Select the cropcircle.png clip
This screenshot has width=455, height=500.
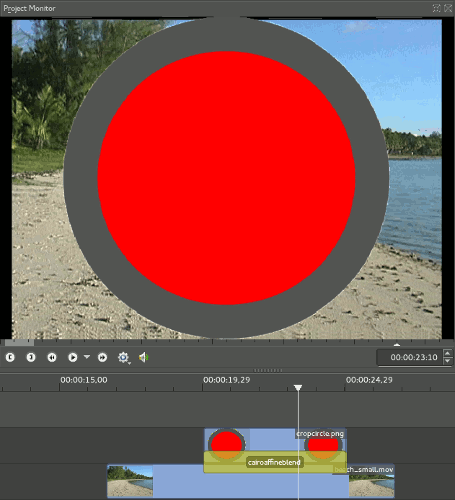(320, 434)
